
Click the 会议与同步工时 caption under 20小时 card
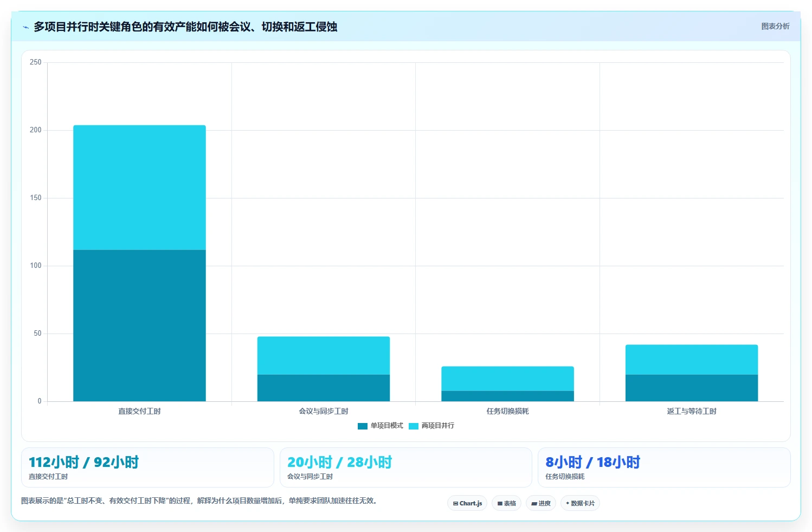[310, 477]
